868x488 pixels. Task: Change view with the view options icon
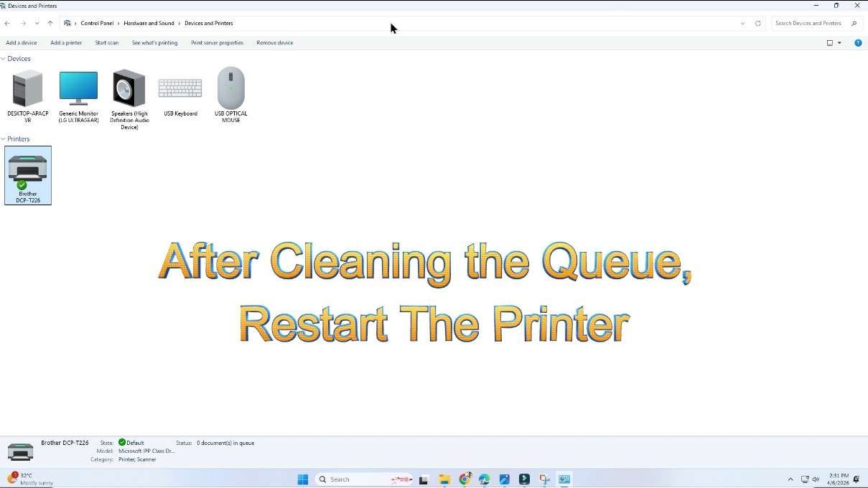[830, 43]
